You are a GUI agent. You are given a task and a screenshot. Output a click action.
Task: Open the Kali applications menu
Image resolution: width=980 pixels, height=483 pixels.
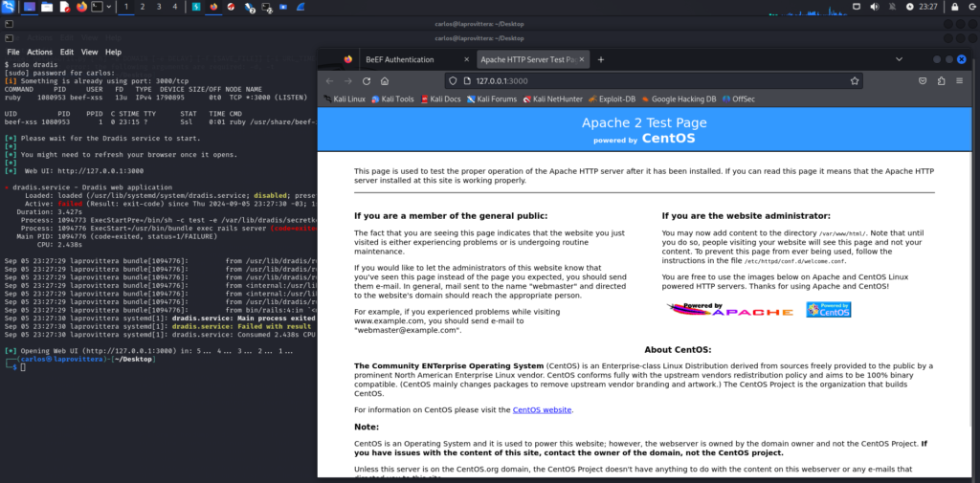click(8, 7)
